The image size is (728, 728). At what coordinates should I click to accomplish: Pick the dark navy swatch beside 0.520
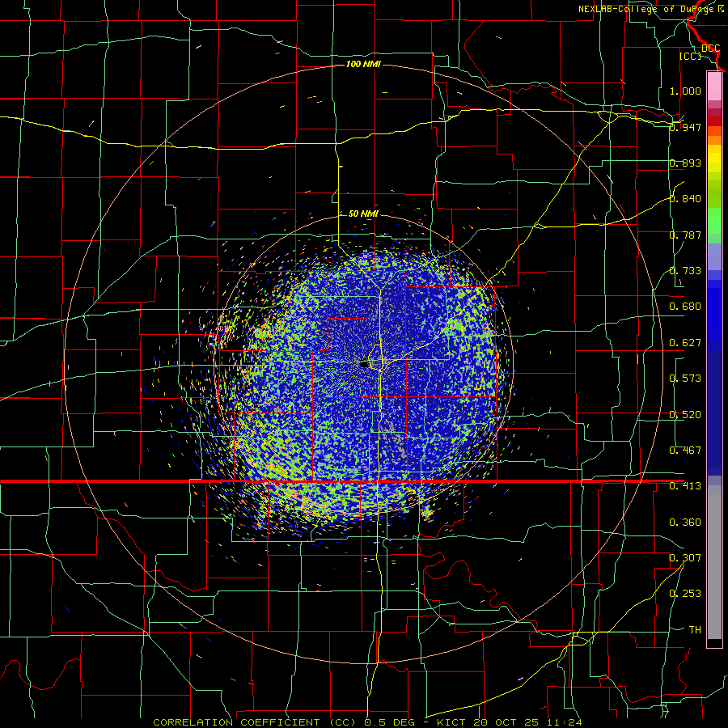click(714, 413)
